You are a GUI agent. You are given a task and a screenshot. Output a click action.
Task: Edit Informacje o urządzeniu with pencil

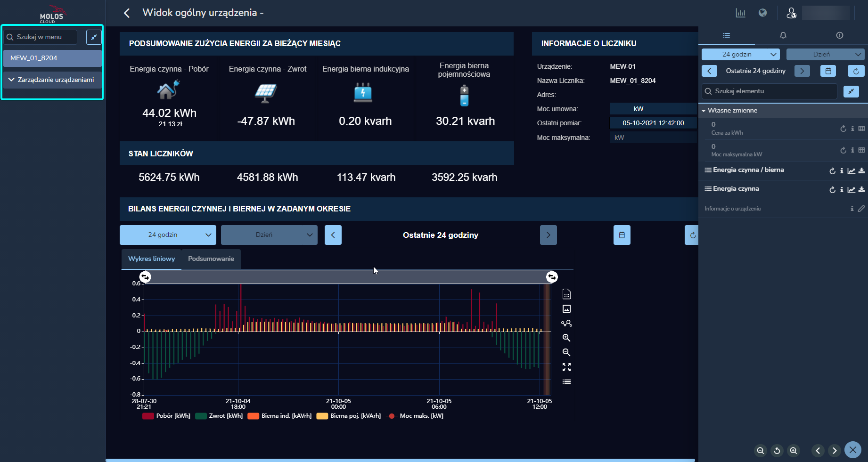(x=861, y=209)
